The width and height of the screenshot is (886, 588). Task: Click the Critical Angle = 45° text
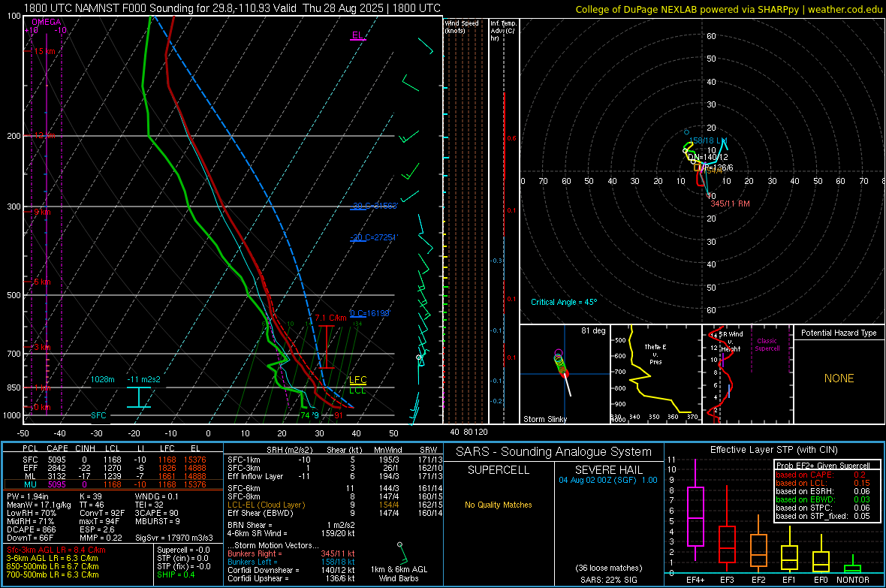pyautogui.click(x=563, y=302)
